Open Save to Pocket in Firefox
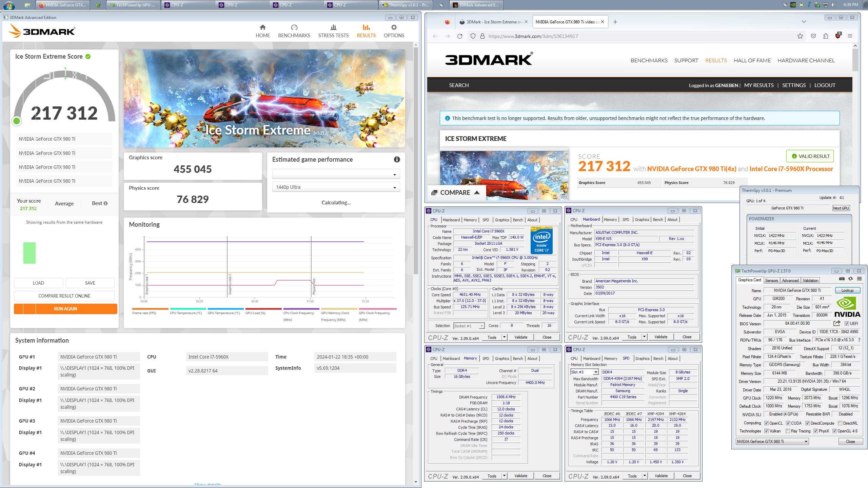The width and height of the screenshot is (868, 488). (813, 36)
